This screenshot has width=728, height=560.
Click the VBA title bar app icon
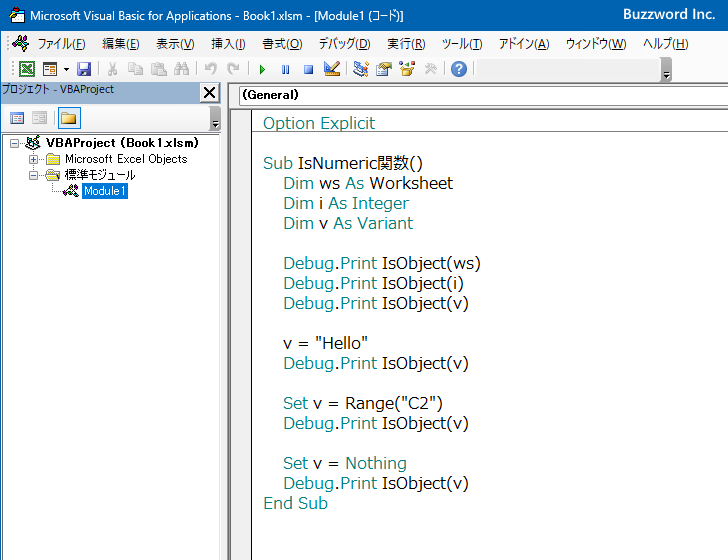17,15
